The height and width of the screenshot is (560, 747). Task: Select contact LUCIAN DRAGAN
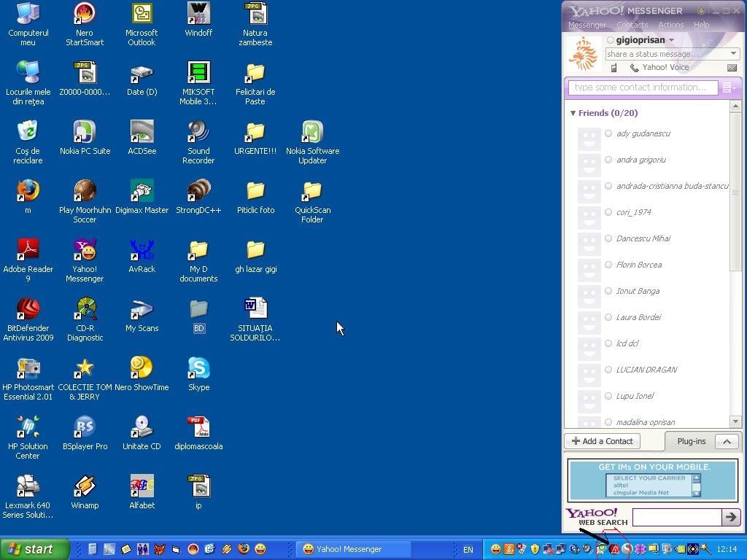click(x=648, y=370)
